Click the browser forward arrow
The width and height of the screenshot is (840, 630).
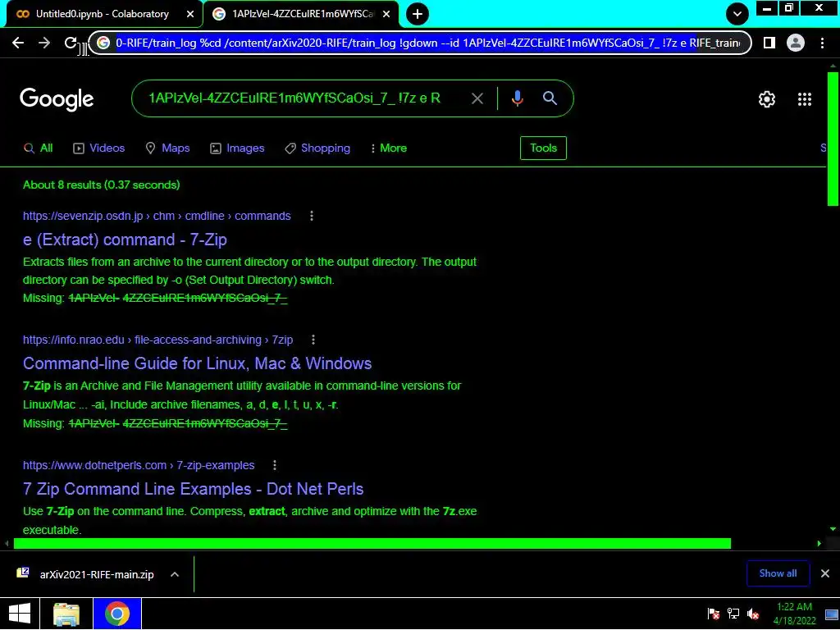[x=44, y=43]
